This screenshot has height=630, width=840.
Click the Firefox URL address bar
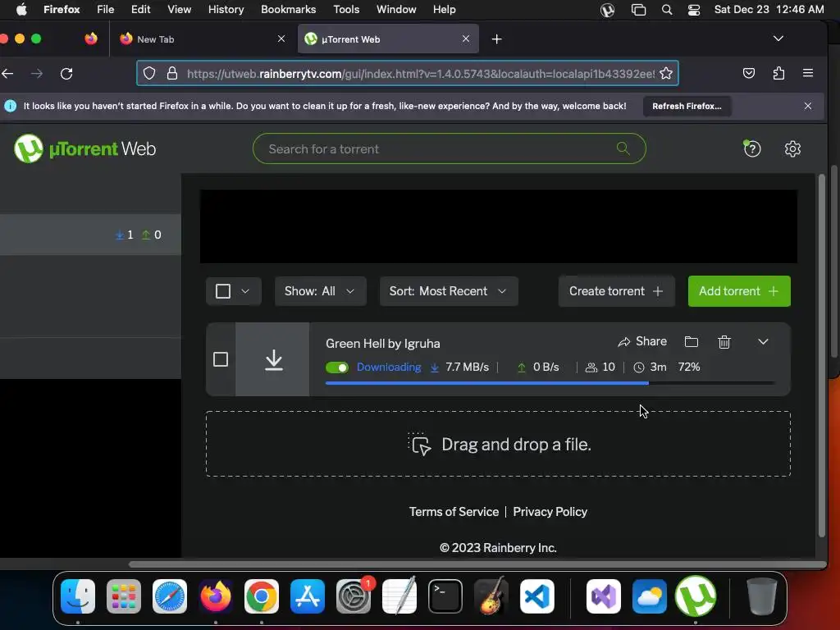tap(407, 73)
